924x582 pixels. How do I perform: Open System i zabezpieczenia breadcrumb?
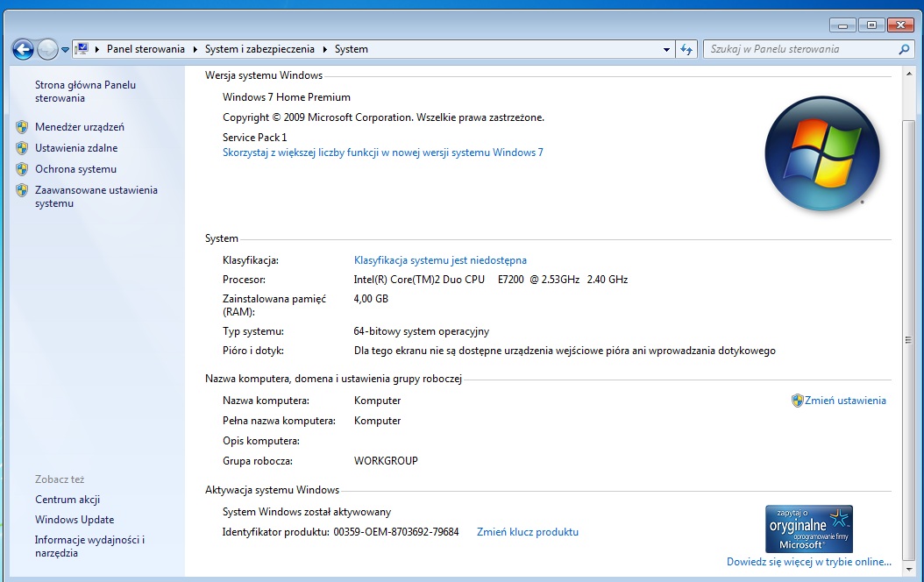pyautogui.click(x=259, y=49)
